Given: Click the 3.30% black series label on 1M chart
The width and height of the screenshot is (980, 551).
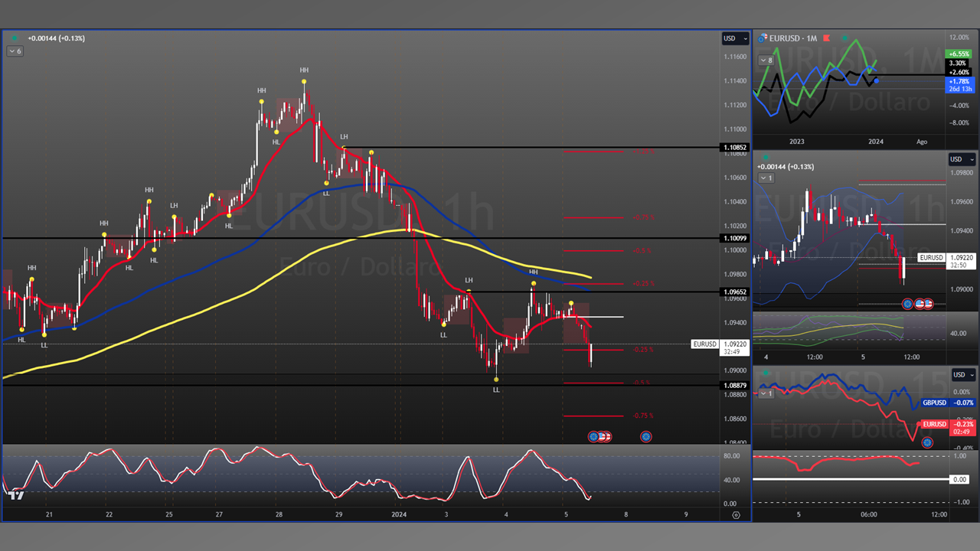Looking at the screenshot, I should point(959,63).
